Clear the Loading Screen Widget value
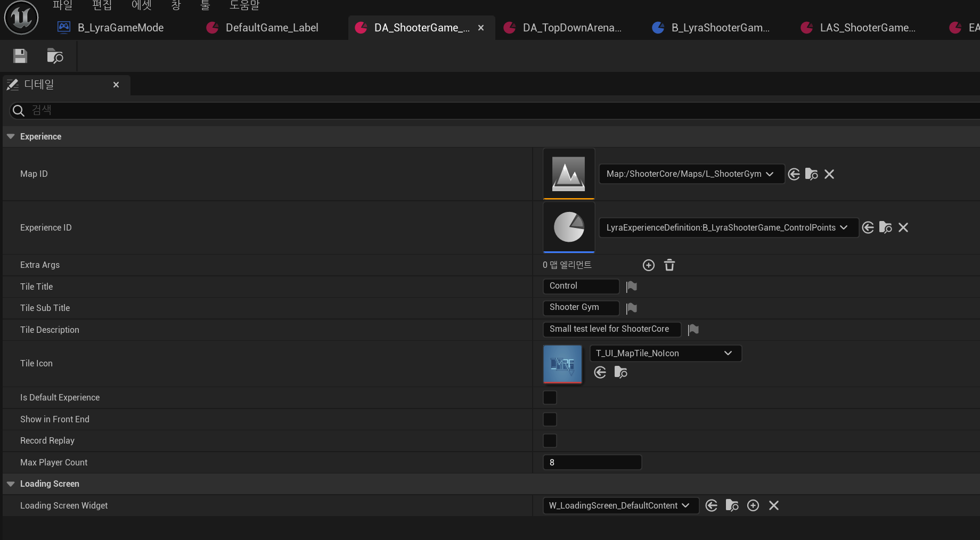Screen dimensions: 980x540 774,505
